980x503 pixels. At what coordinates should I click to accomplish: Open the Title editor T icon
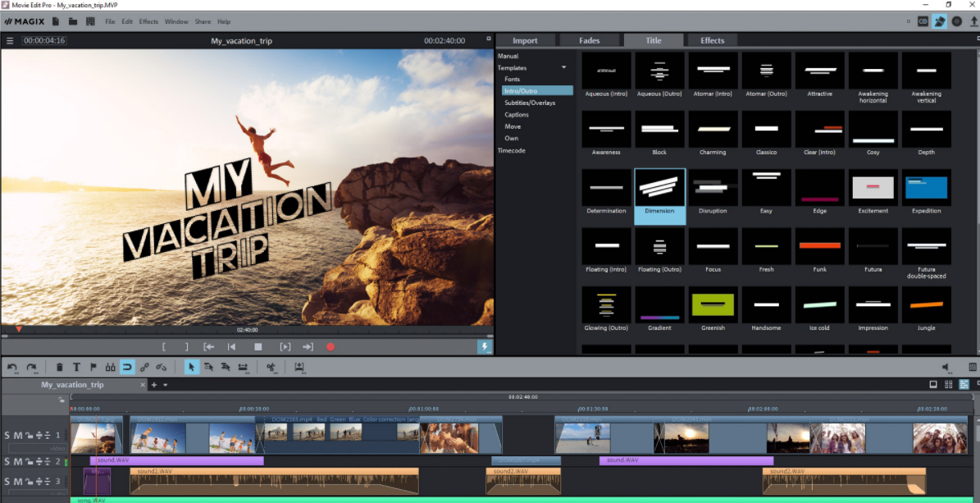coord(76,368)
